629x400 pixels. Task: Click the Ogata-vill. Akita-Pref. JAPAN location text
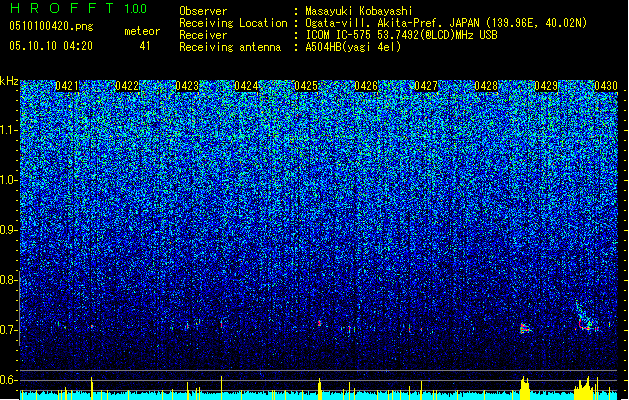(446, 23)
